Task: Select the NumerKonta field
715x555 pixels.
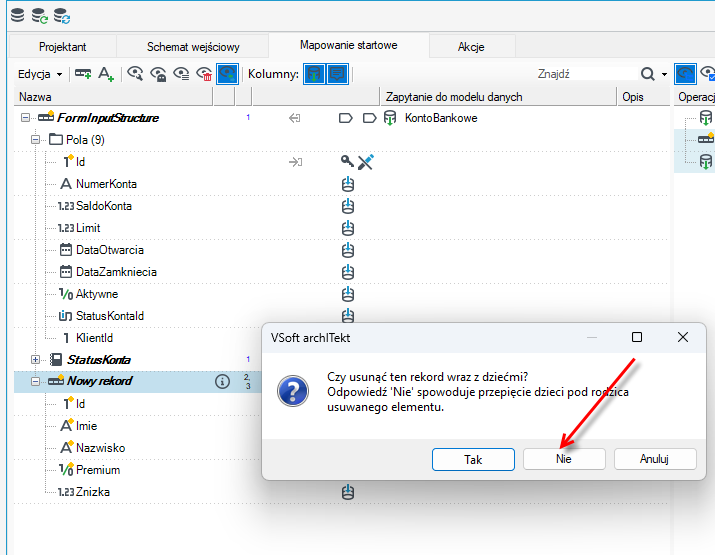Action: [106, 184]
